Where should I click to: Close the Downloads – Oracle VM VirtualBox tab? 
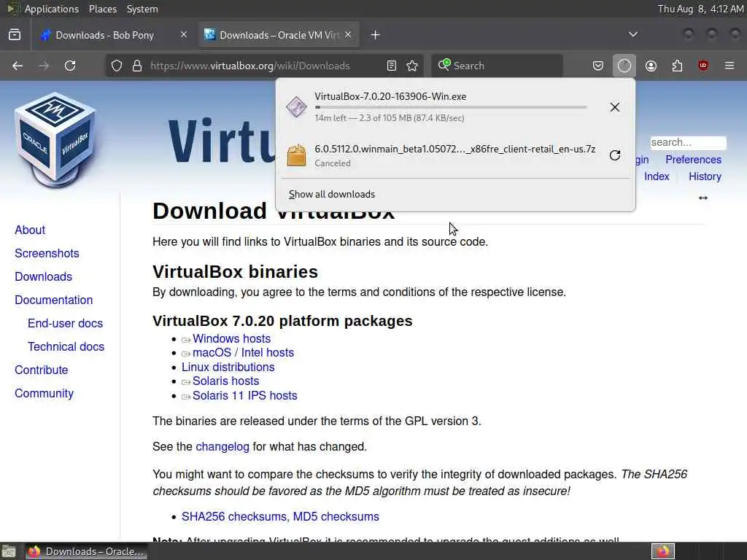348,34
